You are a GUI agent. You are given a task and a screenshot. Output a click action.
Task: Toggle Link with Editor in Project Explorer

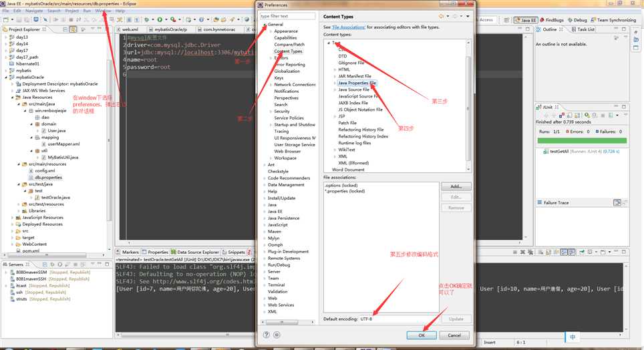coord(73,29)
